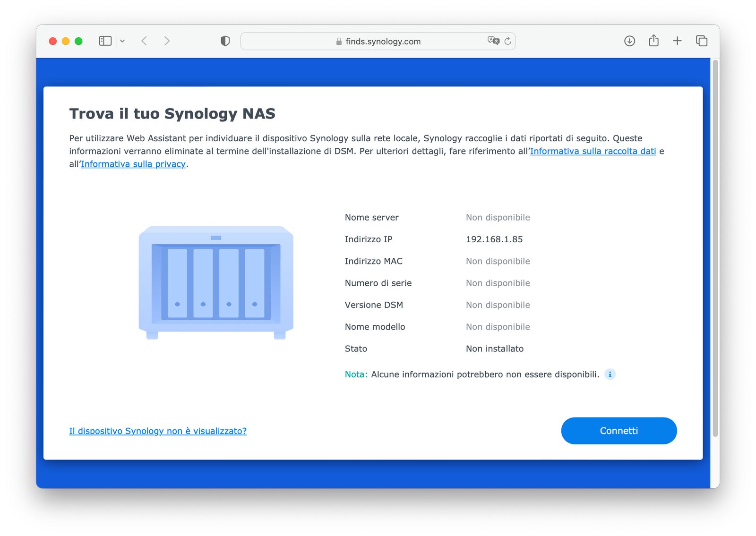The width and height of the screenshot is (756, 536).
Task: Open the Share menu icon
Action: [x=653, y=41]
